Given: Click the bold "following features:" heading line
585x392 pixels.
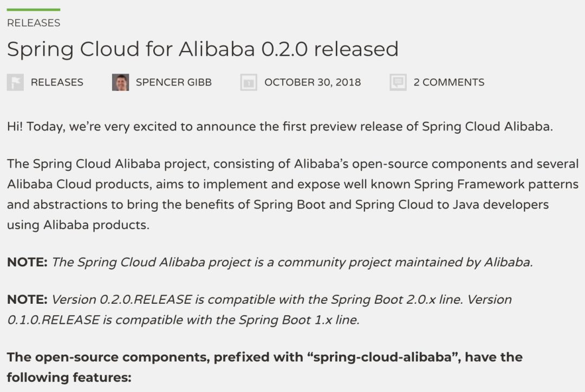Looking at the screenshot, I should coord(69,377).
